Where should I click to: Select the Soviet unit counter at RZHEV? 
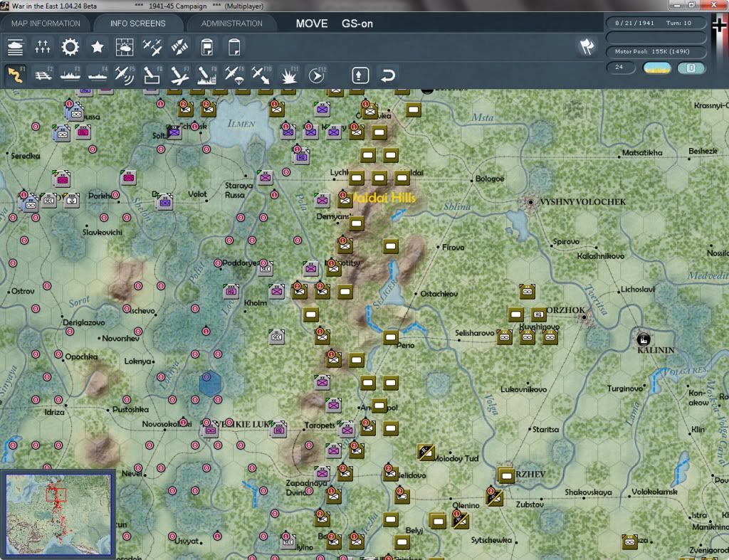[506, 476]
